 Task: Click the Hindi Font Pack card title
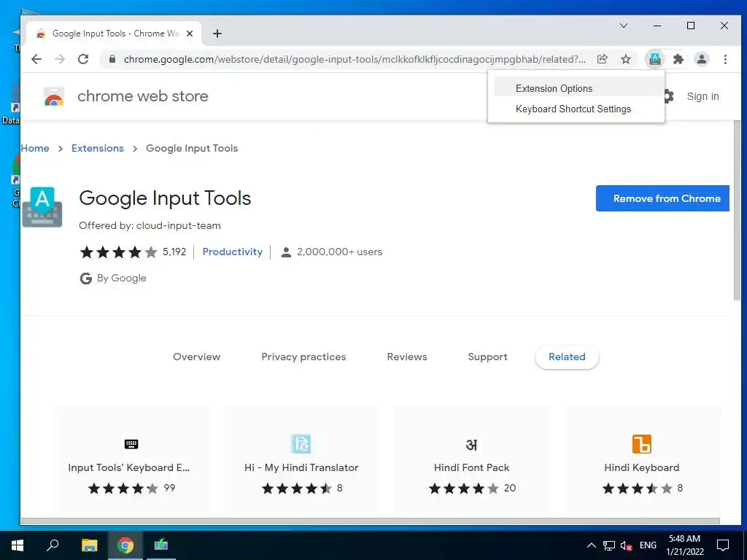(472, 467)
